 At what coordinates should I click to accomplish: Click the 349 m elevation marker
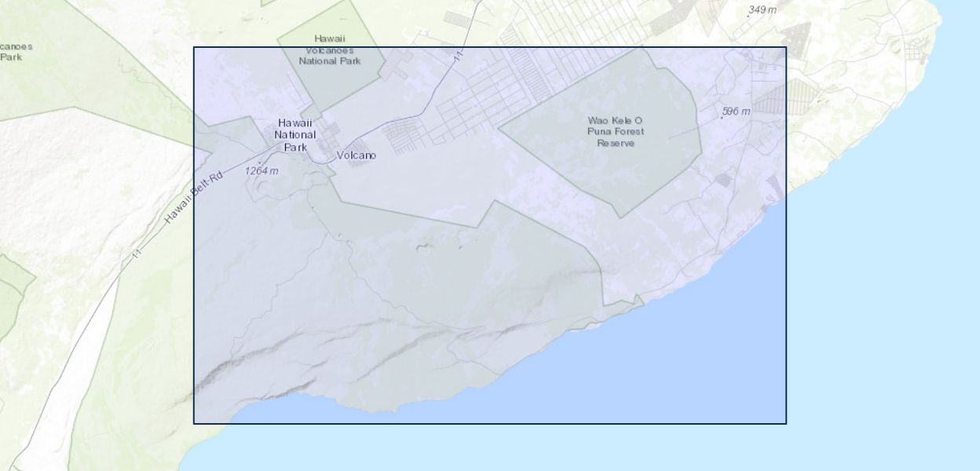761,10
